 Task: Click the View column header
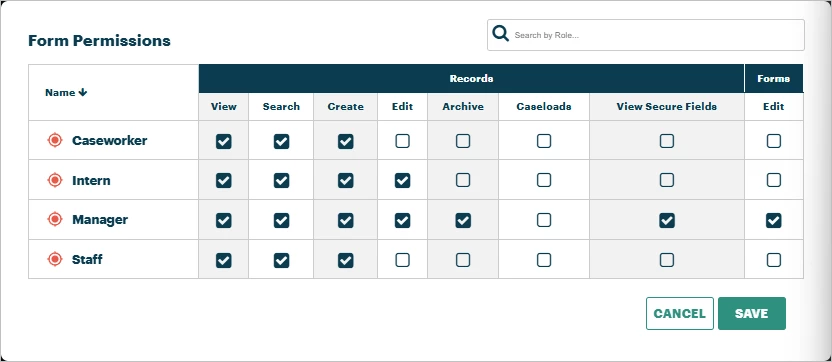pyautogui.click(x=223, y=107)
